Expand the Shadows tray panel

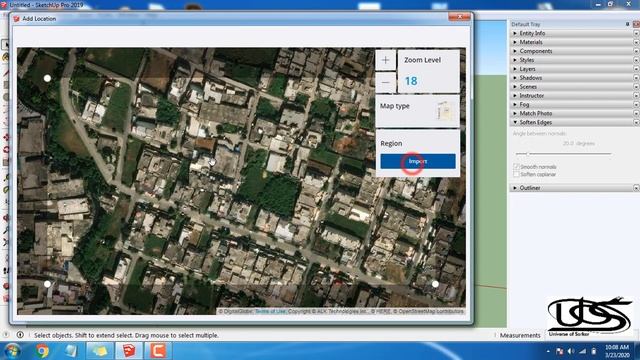pos(571,78)
